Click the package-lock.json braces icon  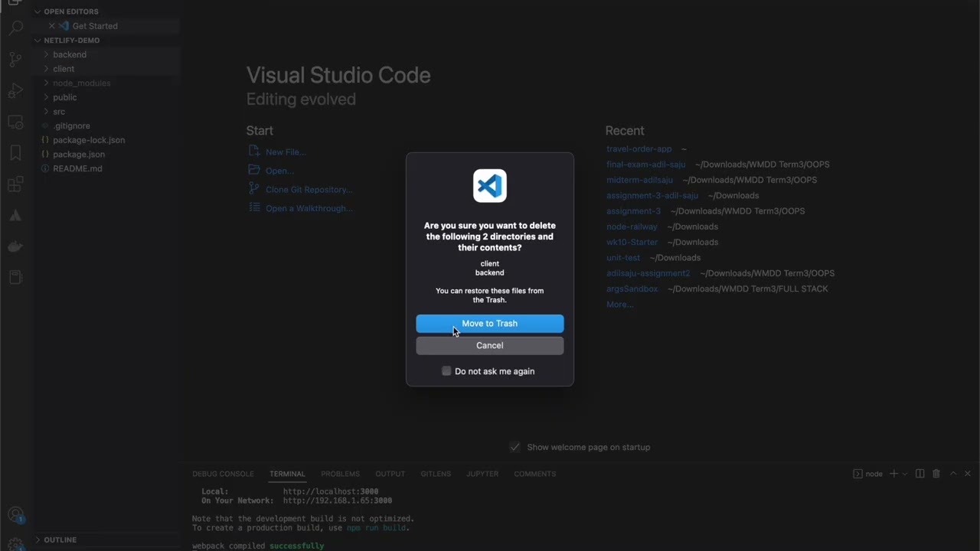45,140
